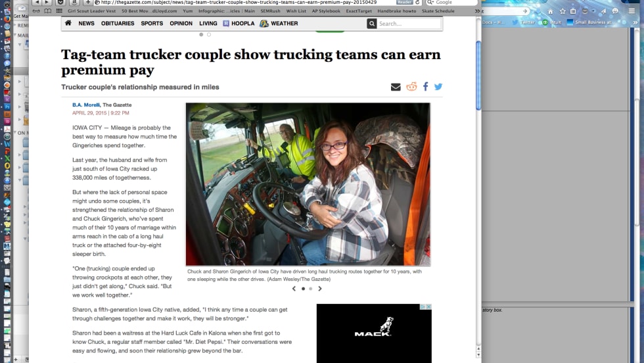Open the OBITUARIES navigation menu item
Screen dimensions: 644x363
click(x=118, y=24)
